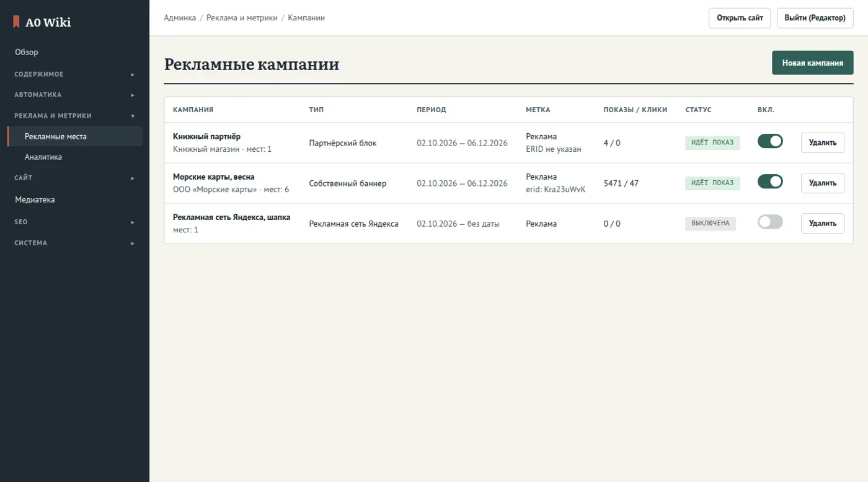Expand the Система sidebar section
Screen dimensions: 868x482
click(74, 243)
